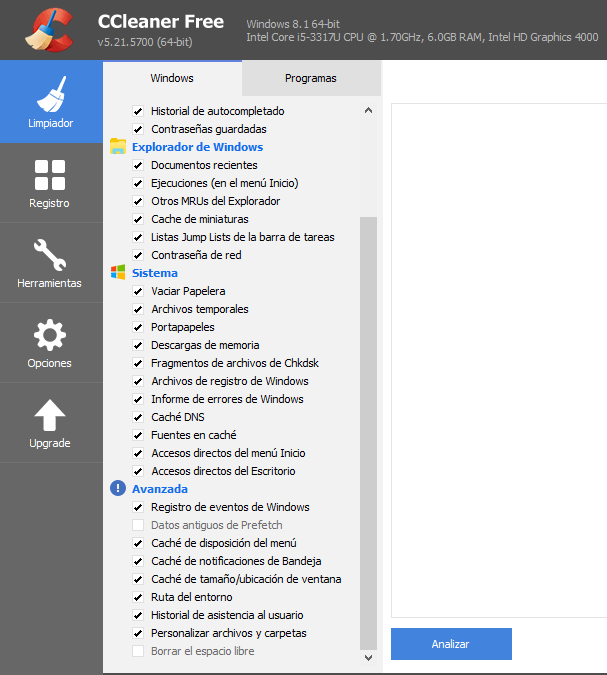Open the Limpiador cleaner section

point(51,102)
